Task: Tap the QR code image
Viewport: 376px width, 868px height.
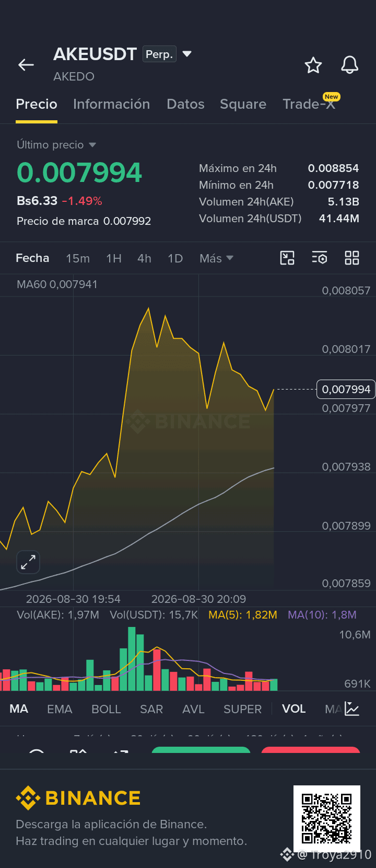Action: (x=327, y=818)
